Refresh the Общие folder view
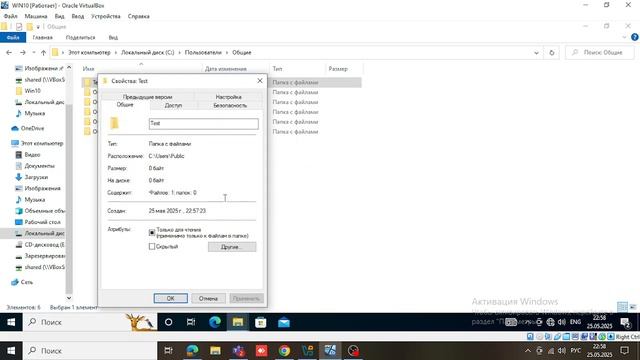The height and width of the screenshot is (360, 640). click(552, 53)
